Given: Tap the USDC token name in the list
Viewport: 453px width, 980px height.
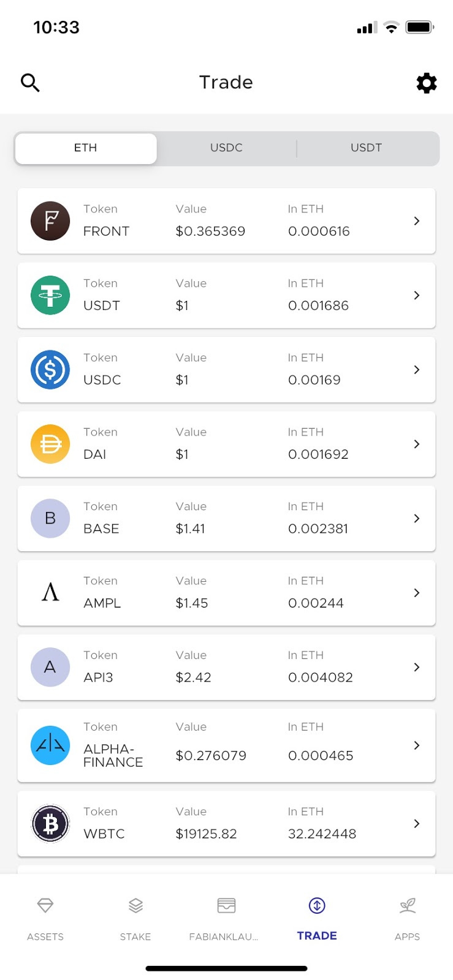Looking at the screenshot, I should [102, 380].
